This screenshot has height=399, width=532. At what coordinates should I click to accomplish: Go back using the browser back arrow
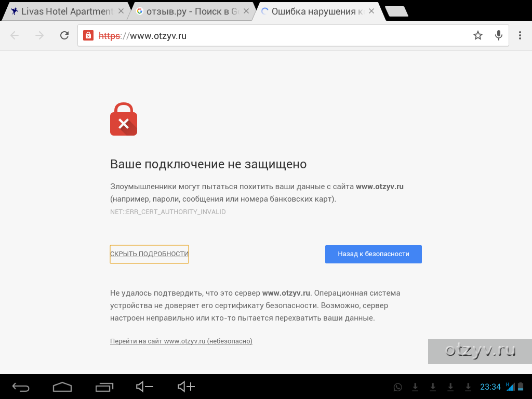(x=15, y=35)
